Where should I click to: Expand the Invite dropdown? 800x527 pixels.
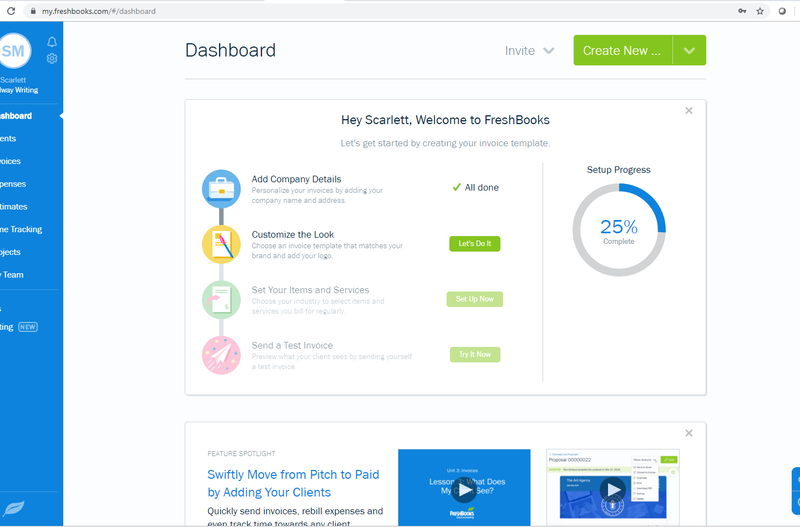(529, 51)
